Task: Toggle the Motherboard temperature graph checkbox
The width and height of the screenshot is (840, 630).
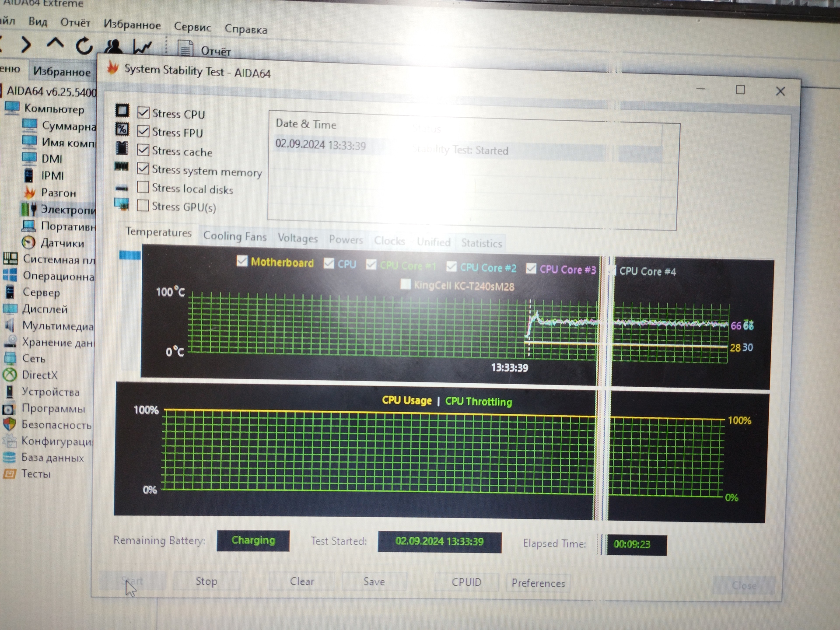Action: tap(242, 261)
